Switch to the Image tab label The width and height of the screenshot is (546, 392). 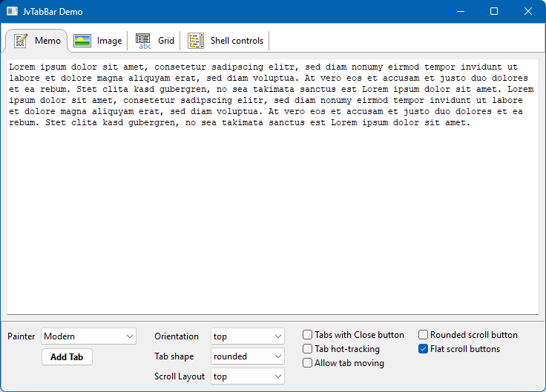[109, 41]
